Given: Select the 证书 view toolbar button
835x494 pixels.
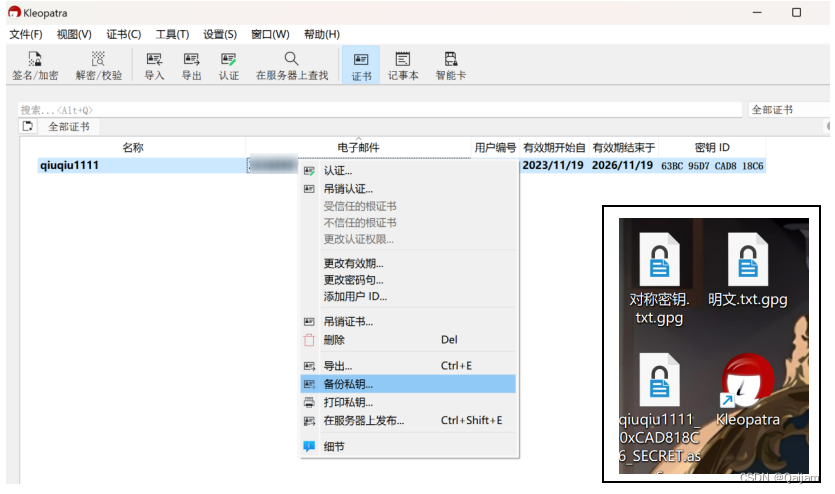Looking at the screenshot, I should click(361, 65).
